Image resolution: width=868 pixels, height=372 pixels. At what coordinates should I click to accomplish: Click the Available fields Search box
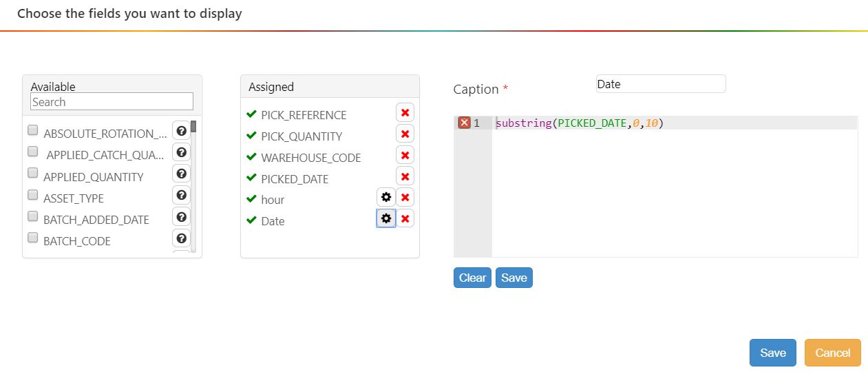(112, 102)
